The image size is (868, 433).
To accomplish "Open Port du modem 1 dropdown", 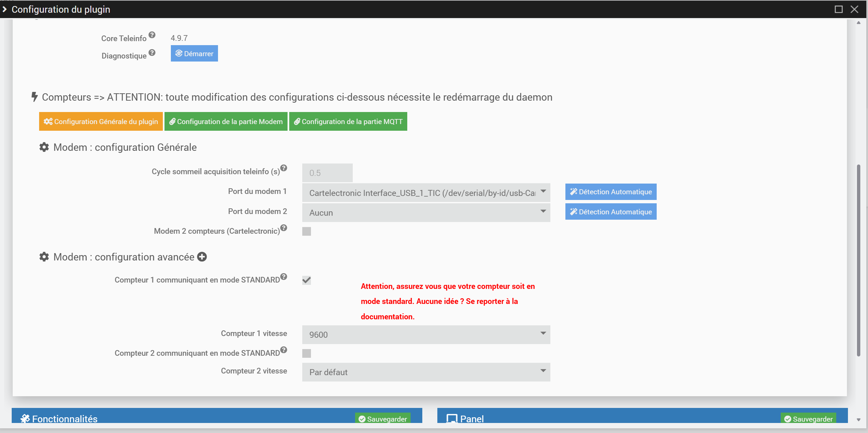I will pyautogui.click(x=426, y=193).
